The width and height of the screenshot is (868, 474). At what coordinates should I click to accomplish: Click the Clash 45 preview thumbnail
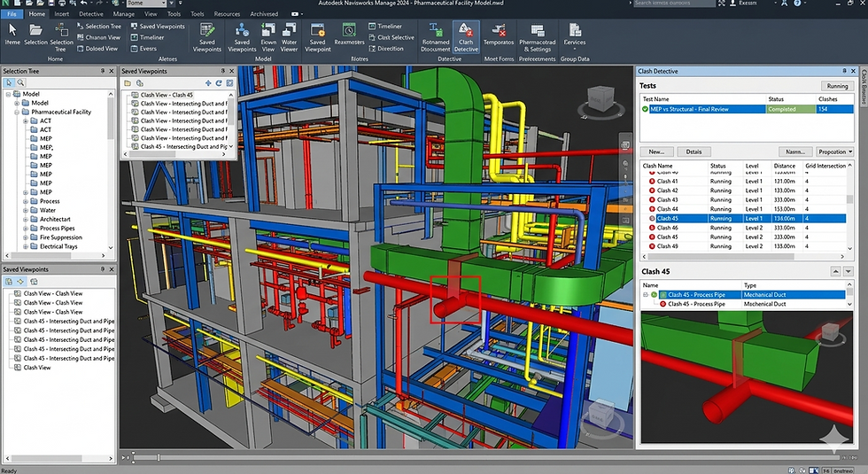[747, 377]
